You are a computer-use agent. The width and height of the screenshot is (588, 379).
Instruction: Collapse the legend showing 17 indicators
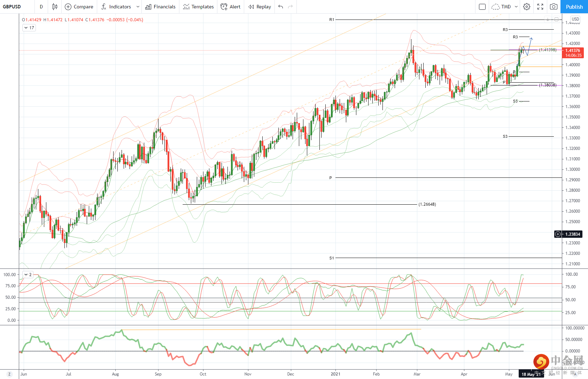click(29, 28)
